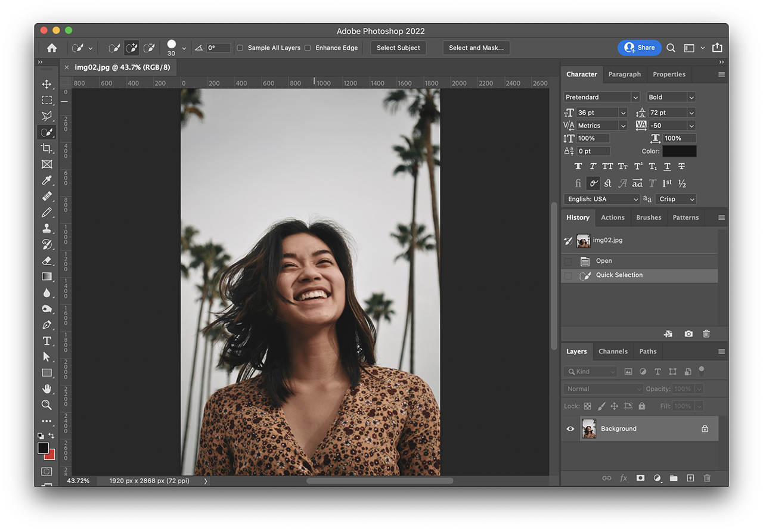
Task: Delete layer using trash icon in Layers panel
Action: (707, 478)
